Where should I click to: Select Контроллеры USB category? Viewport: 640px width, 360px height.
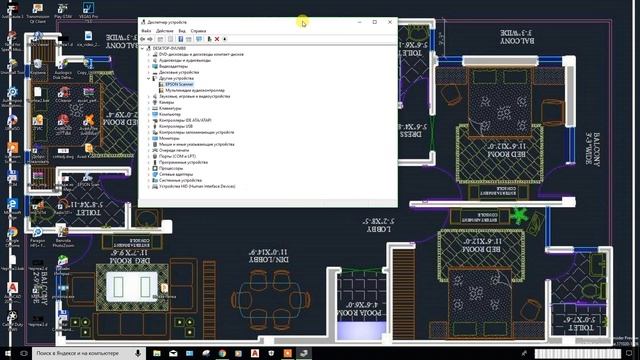[176, 127]
